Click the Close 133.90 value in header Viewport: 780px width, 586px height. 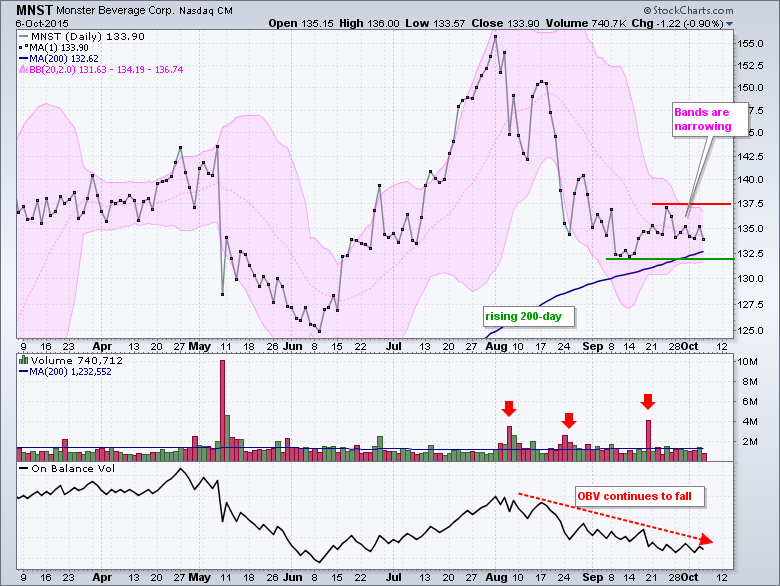(505, 23)
